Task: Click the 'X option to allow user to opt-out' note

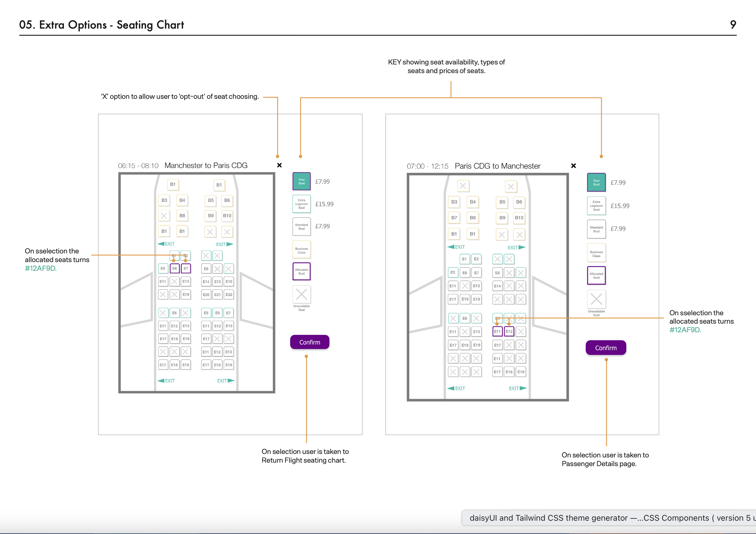Action: click(x=180, y=97)
